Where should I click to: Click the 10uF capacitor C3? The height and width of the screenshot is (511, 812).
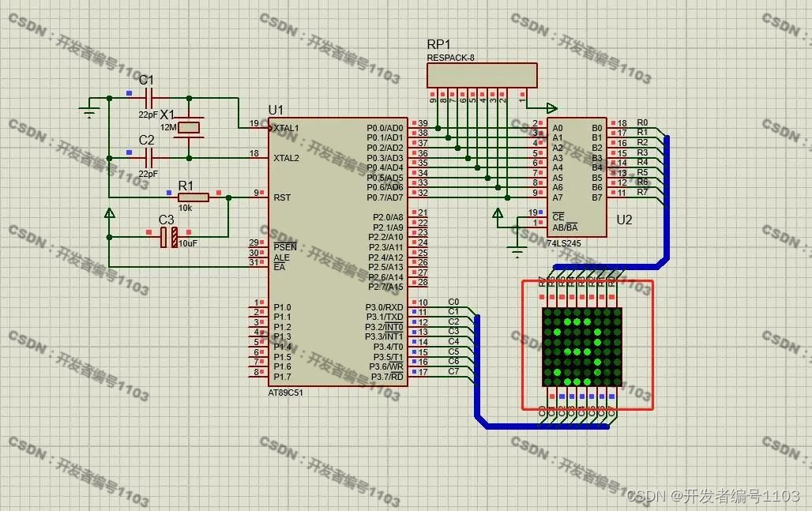pyautogui.click(x=170, y=235)
